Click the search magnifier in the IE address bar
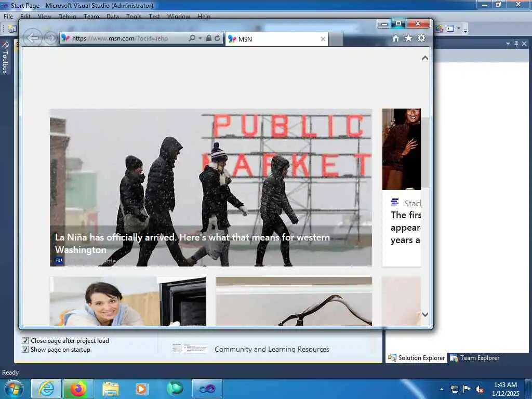Image resolution: width=532 pixels, height=399 pixels. [192, 38]
